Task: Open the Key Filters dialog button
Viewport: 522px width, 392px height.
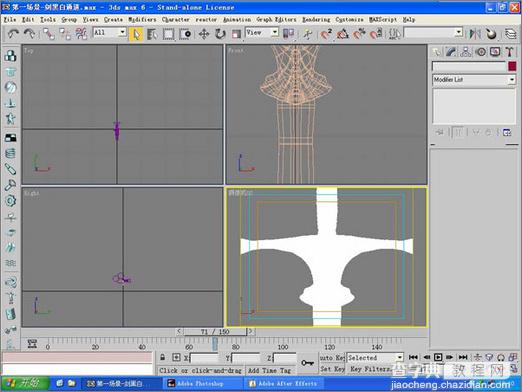Action: (x=371, y=369)
